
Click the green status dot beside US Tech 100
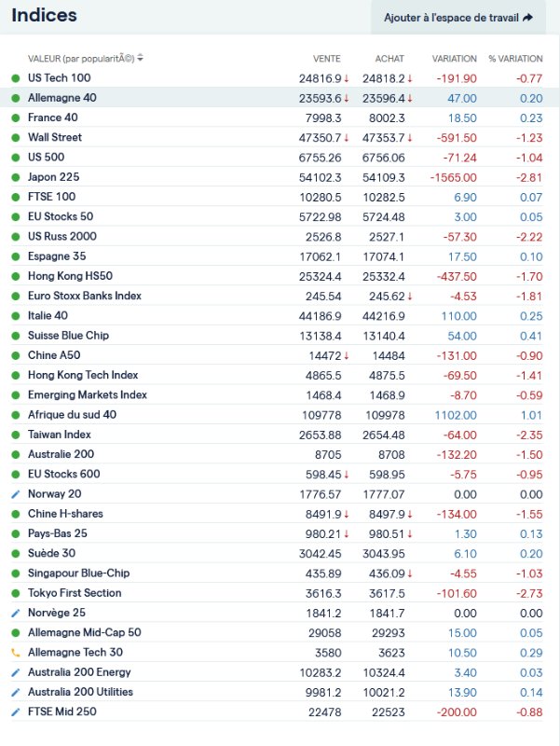coord(15,78)
